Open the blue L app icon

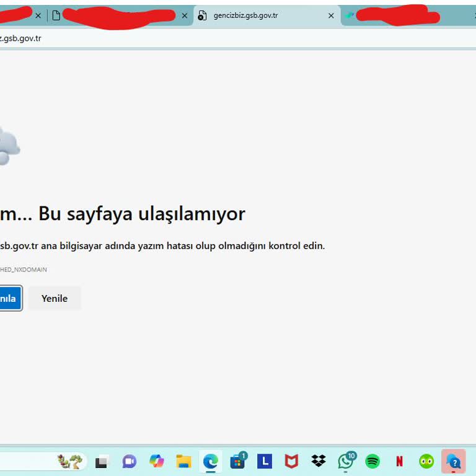click(x=265, y=461)
